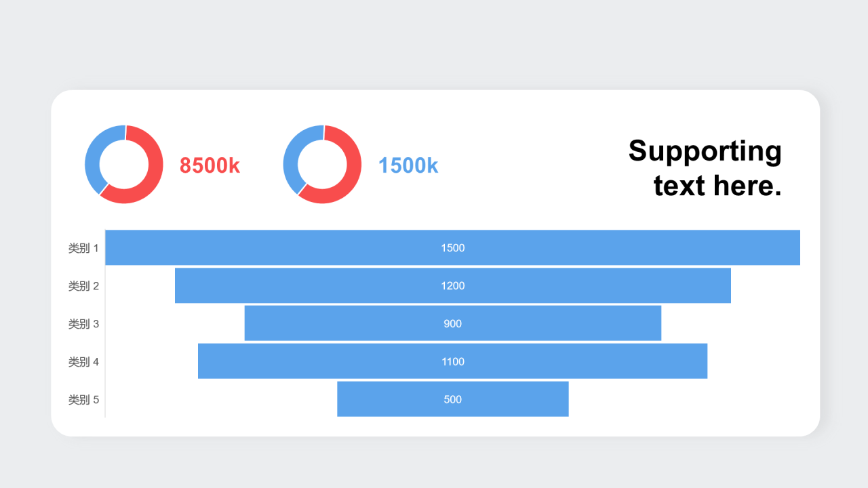This screenshot has height=488, width=868.
Task: Select the 类别 5 axis label
Action: tap(83, 400)
